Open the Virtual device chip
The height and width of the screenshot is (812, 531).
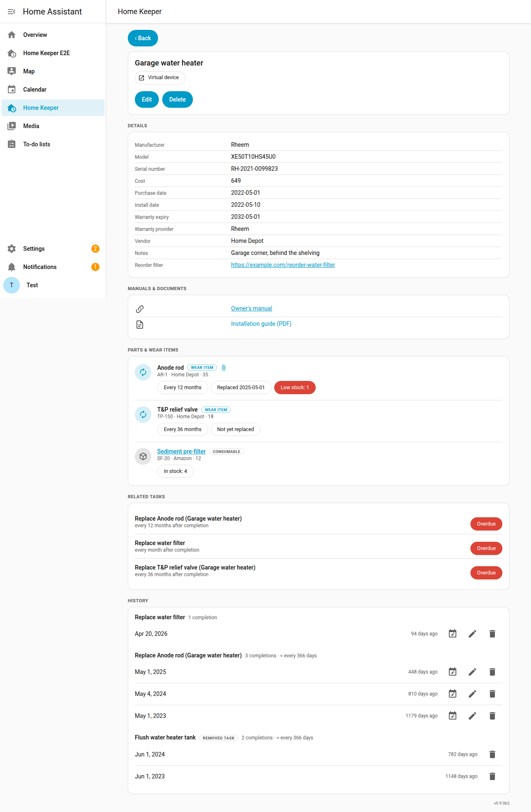coord(160,78)
